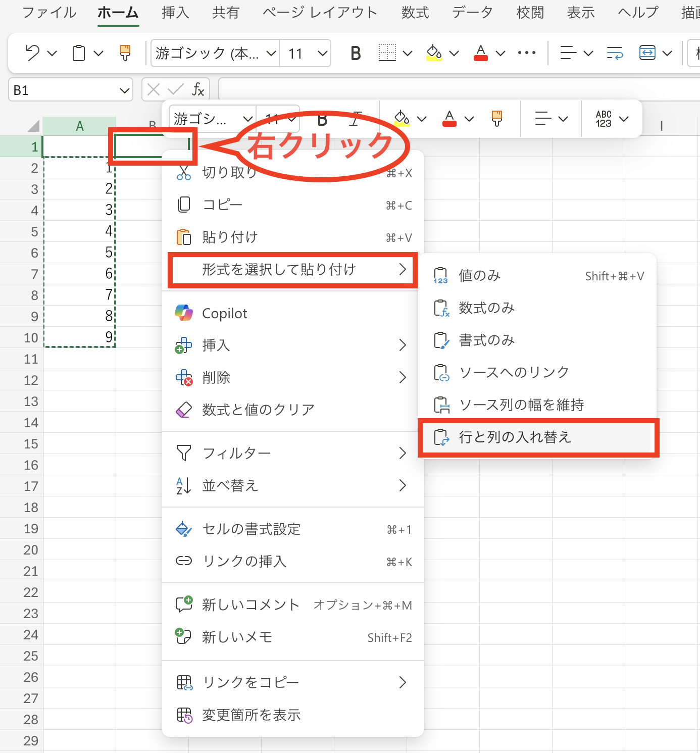The image size is (700, 753).
Task: Switch to the 数式 tab
Action: coord(415,13)
